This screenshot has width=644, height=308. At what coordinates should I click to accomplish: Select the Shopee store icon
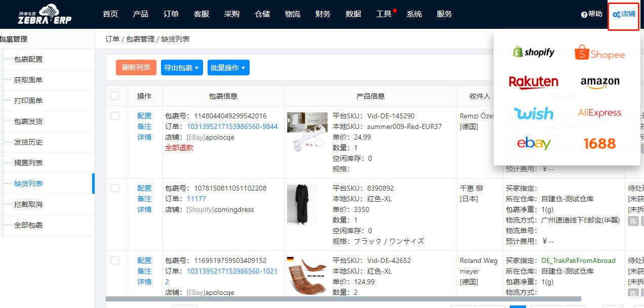599,51
